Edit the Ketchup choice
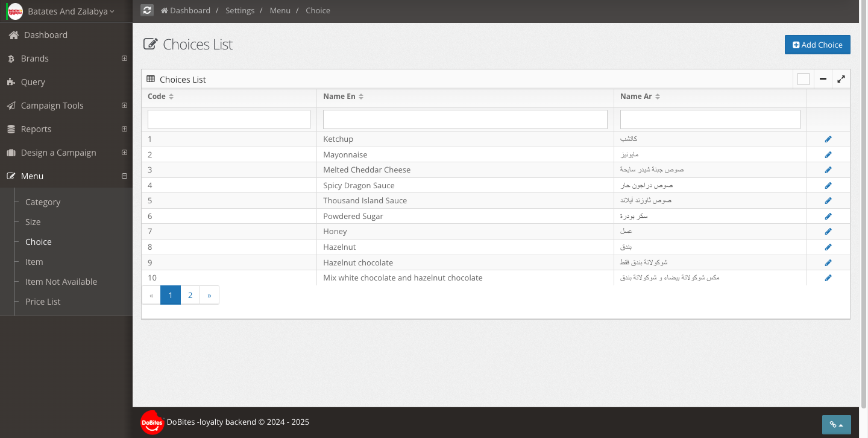 pyautogui.click(x=828, y=139)
